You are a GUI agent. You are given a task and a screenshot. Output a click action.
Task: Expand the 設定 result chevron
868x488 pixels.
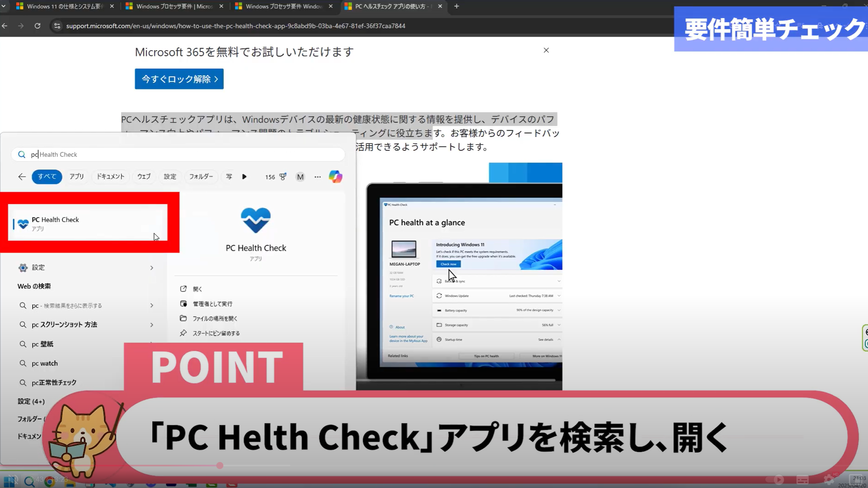(152, 268)
